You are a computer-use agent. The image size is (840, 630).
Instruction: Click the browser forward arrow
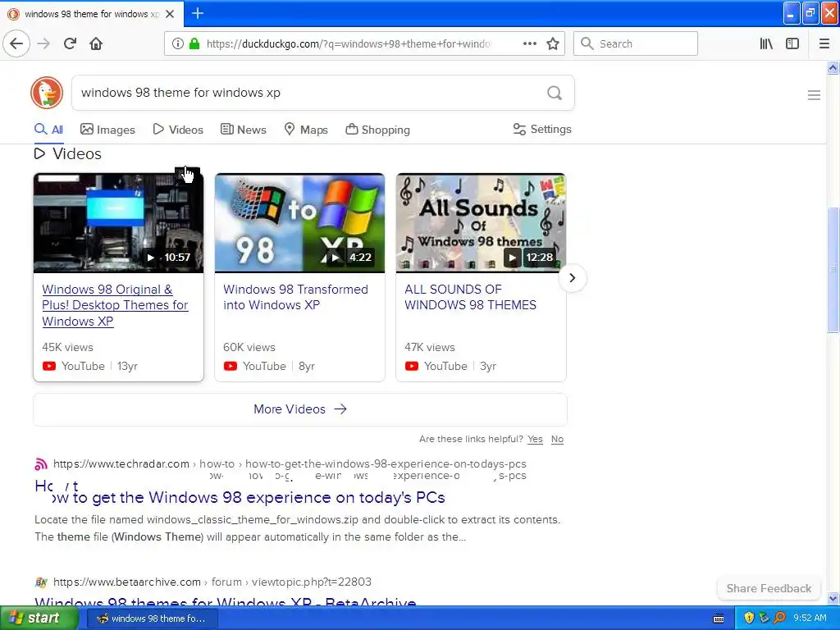pos(43,43)
